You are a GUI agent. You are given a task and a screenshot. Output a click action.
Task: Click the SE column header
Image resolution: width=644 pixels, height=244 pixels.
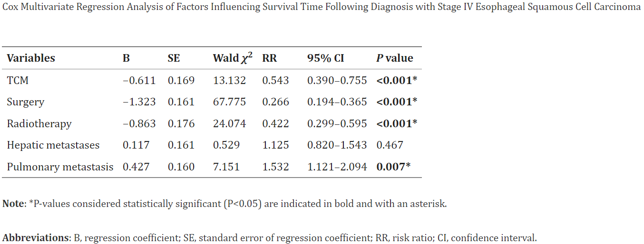pyautogui.click(x=174, y=58)
